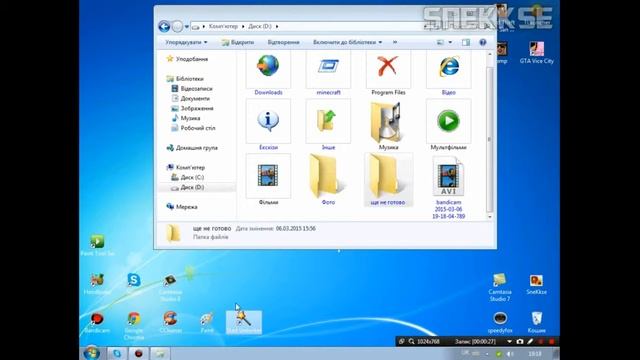Click scrollbar down arrow in file list
The width and height of the screenshot is (640, 360).
(490, 217)
